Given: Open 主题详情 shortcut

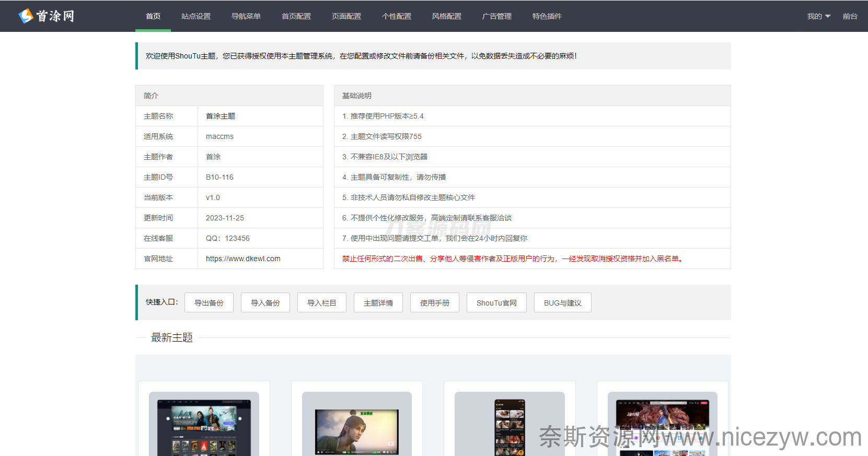Looking at the screenshot, I should pyautogui.click(x=378, y=302).
